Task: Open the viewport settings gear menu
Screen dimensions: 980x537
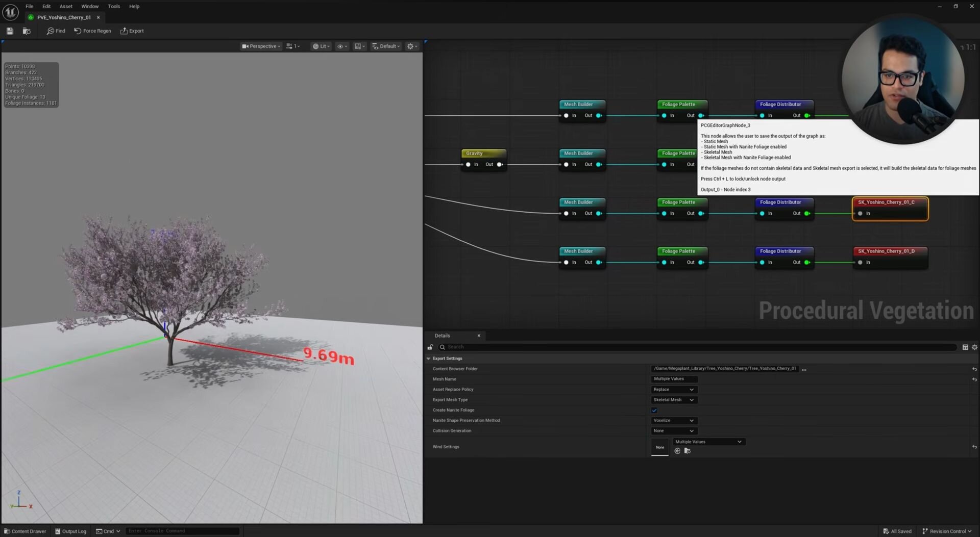Action: coord(411,46)
